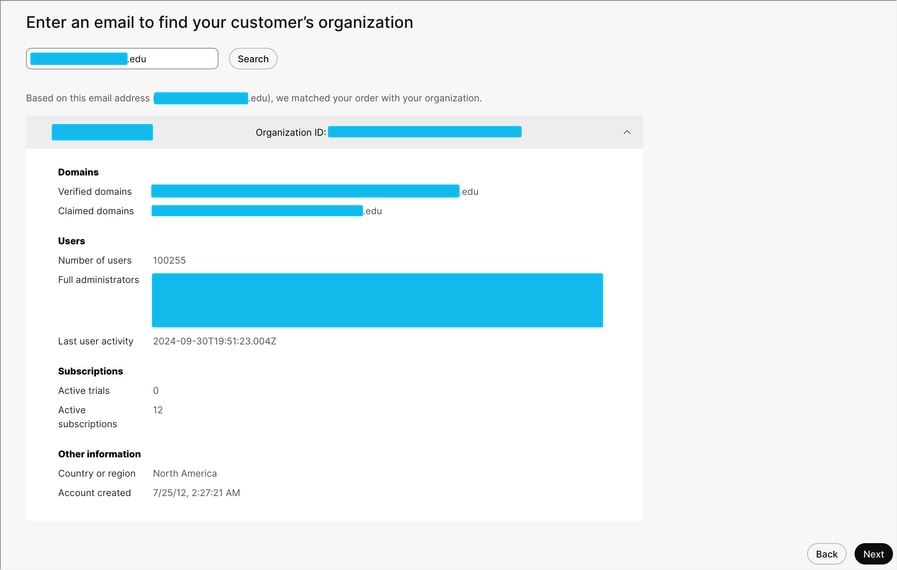897x570 pixels.
Task: Select the redacted organization name in header
Action: click(102, 132)
